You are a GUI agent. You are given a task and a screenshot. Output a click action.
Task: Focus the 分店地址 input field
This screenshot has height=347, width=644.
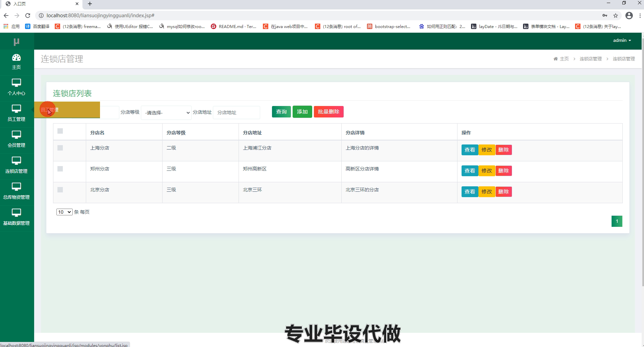(x=237, y=113)
